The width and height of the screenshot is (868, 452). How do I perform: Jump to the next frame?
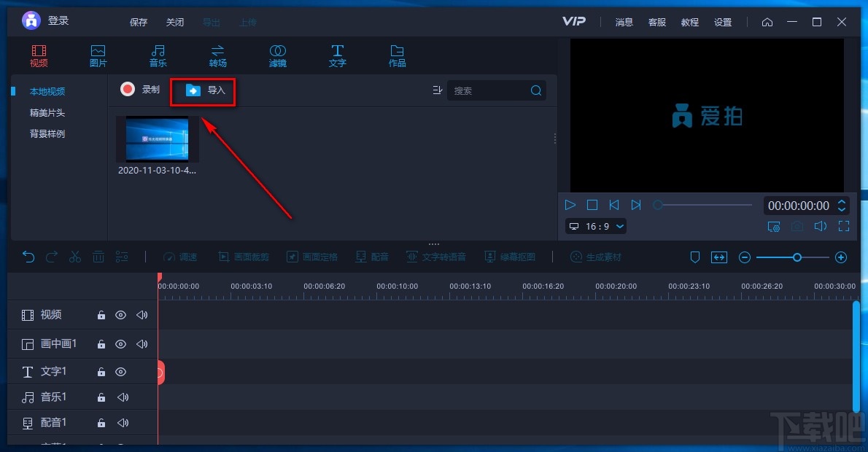pyautogui.click(x=636, y=205)
